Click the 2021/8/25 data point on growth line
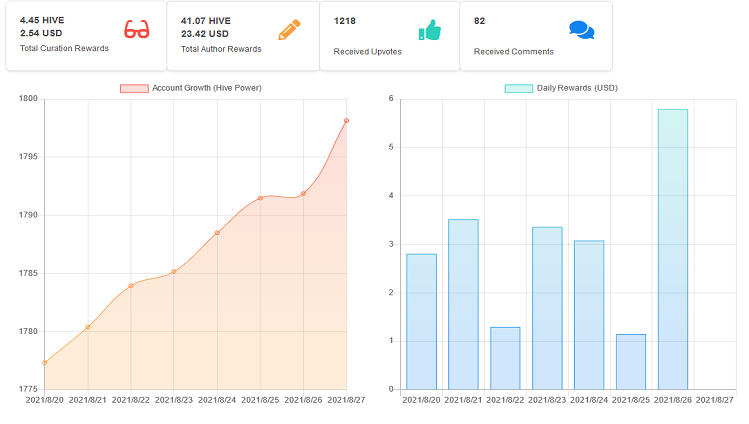Viewport: 749px width, 424px height. click(260, 198)
